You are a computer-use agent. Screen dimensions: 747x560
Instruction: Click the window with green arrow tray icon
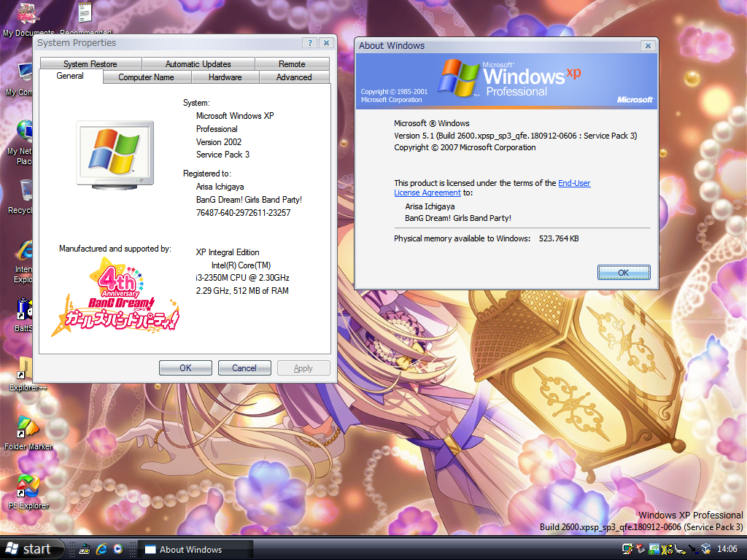654,549
